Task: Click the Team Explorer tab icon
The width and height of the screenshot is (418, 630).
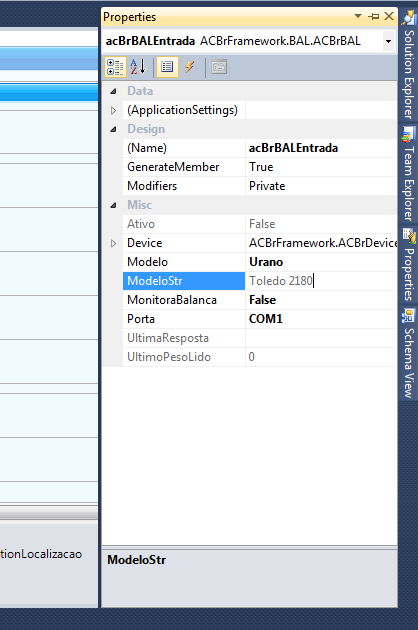Action: coord(409,135)
